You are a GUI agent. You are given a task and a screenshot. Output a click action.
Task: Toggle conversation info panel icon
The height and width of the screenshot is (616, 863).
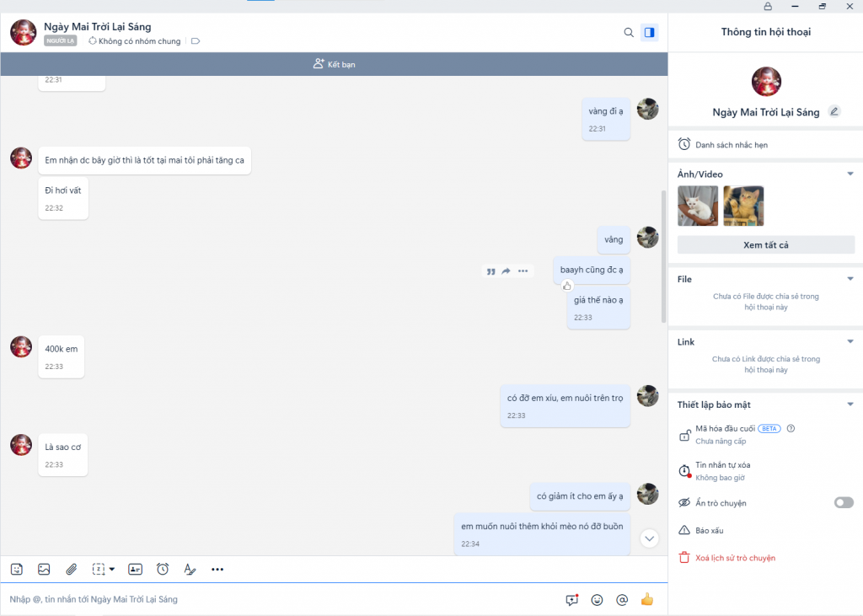pos(650,33)
